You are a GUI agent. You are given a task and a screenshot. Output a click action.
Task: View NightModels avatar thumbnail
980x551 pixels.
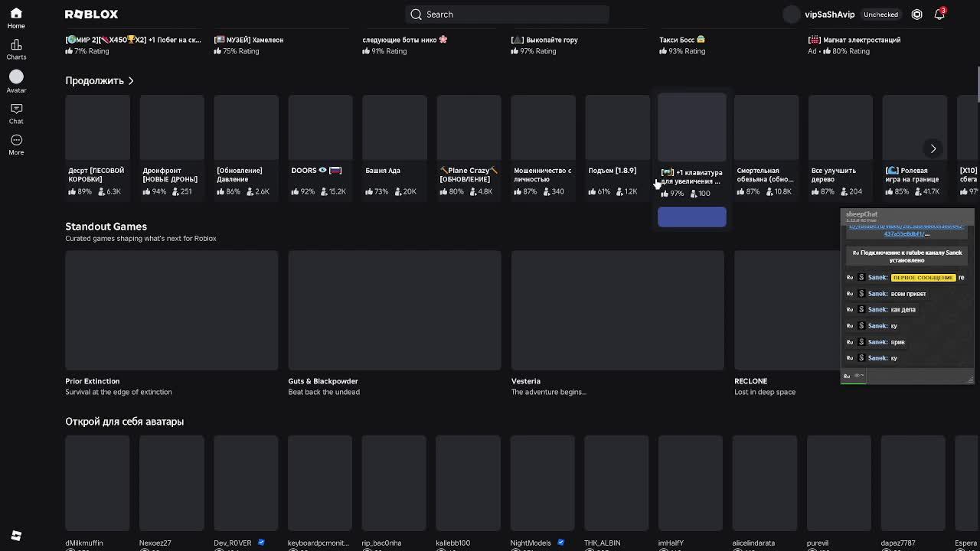coord(542,483)
